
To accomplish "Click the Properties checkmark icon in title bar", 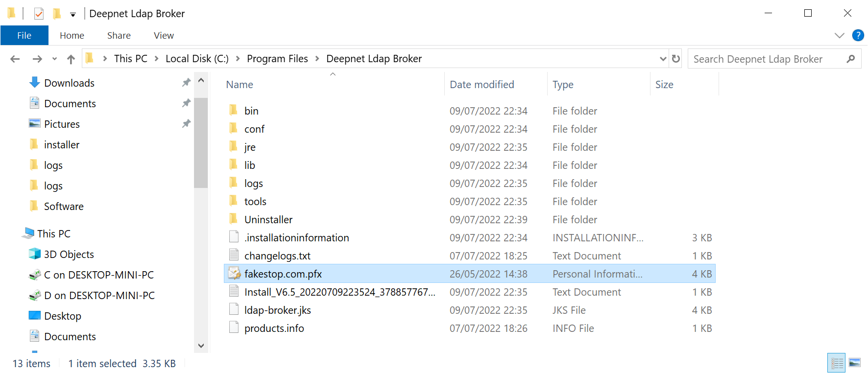I will pyautogui.click(x=39, y=14).
